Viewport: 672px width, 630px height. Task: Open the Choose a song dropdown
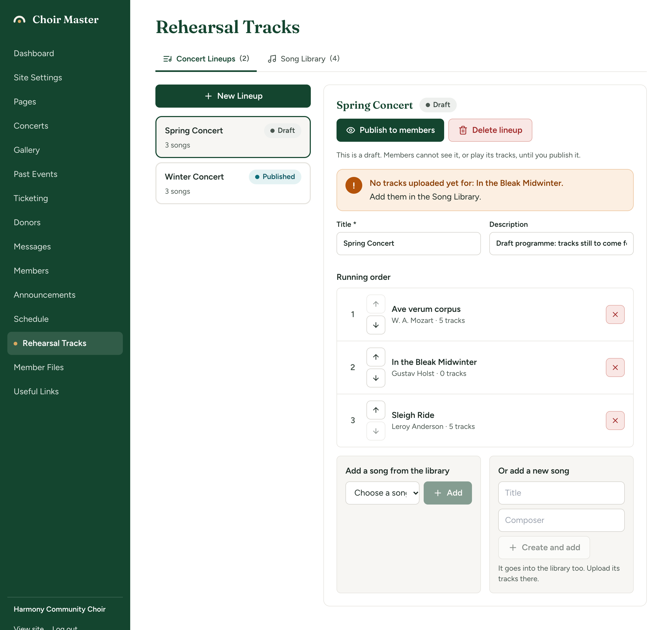(x=382, y=493)
